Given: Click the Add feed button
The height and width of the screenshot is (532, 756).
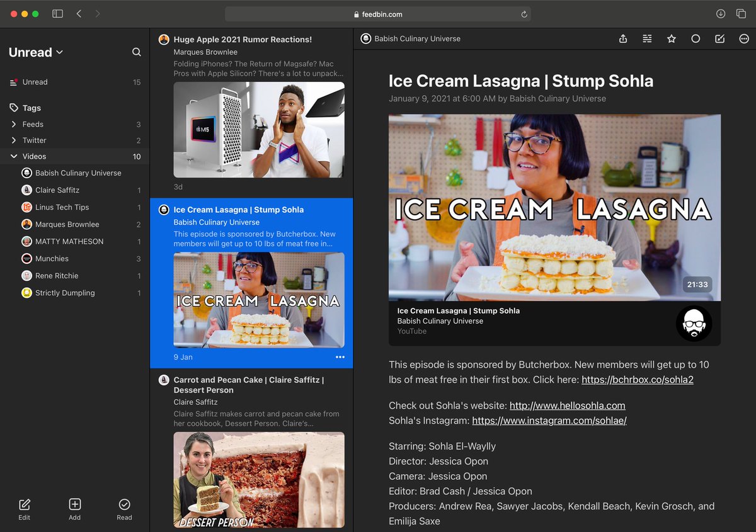Looking at the screenshot, I should [x=74, y=509].
